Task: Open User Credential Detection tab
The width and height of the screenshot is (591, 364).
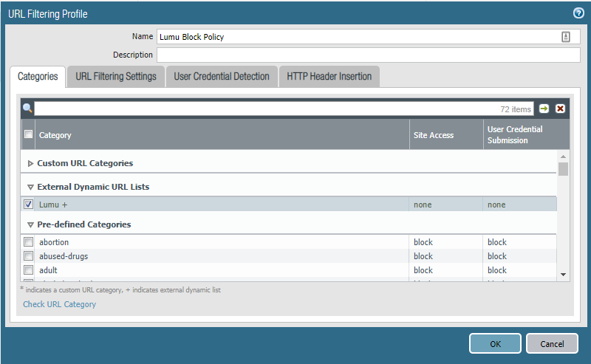Action: tap(221, 77)
